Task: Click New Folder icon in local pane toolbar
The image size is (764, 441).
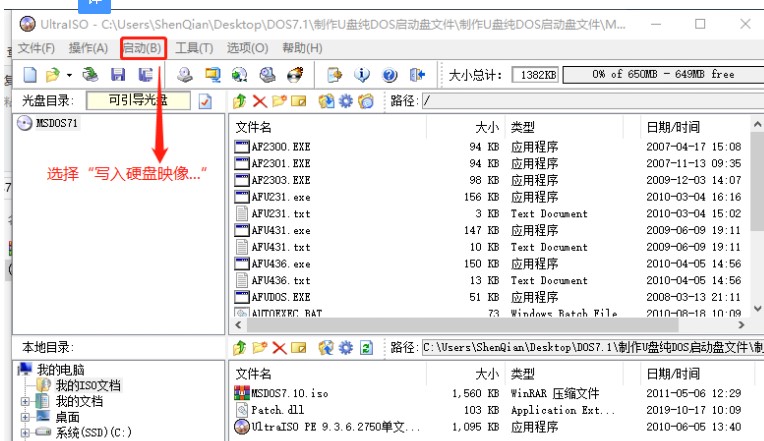Action: [260, 347]
